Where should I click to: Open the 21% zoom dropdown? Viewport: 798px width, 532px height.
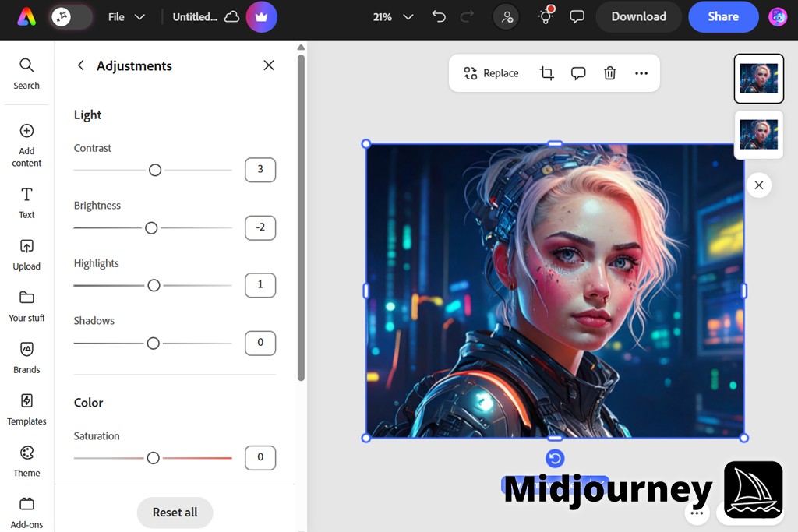pos(393,17)
